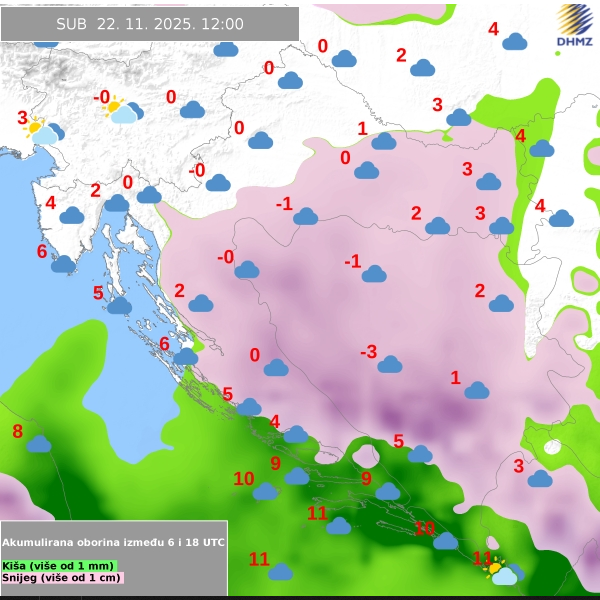Click the Akumulirana oborina legend title
This screenshot has height=600, width=600.
point(113,542)
